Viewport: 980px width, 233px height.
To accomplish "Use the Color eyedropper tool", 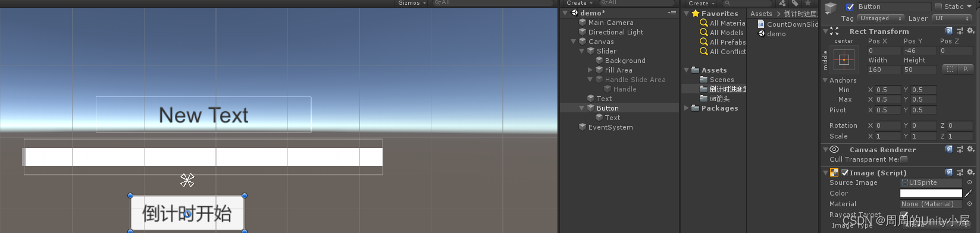I will click(x=969, y=193).
